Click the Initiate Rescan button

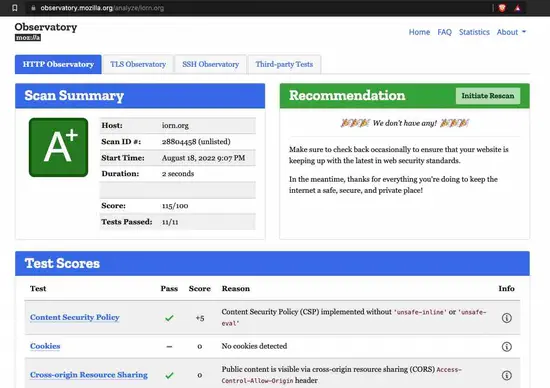[x=488, y=96]
